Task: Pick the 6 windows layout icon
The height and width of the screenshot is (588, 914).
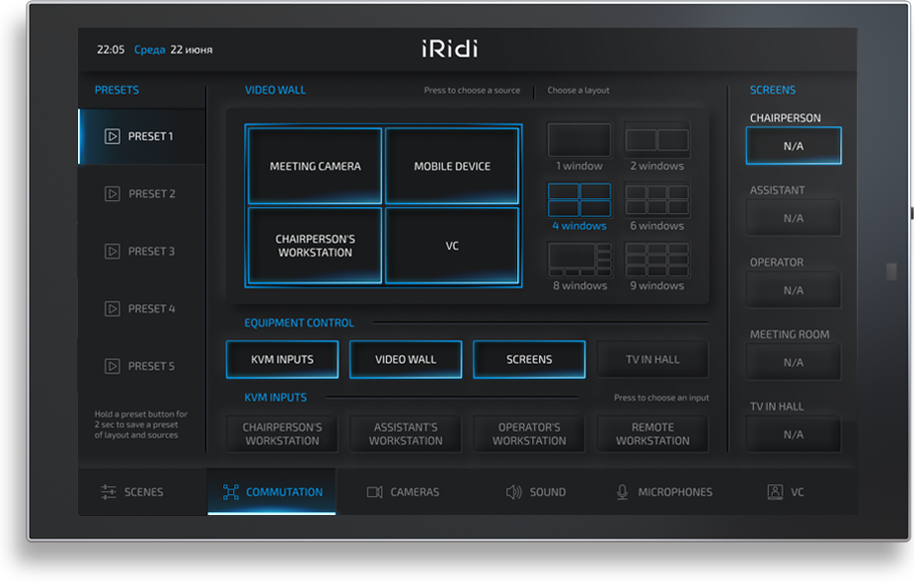Action: pyautogui.click(x=656, y=200)
